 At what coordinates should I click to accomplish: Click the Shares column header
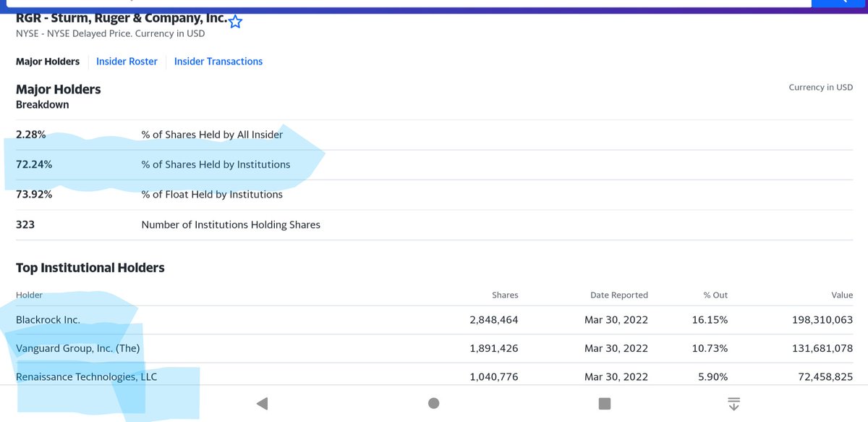[505, 295]
